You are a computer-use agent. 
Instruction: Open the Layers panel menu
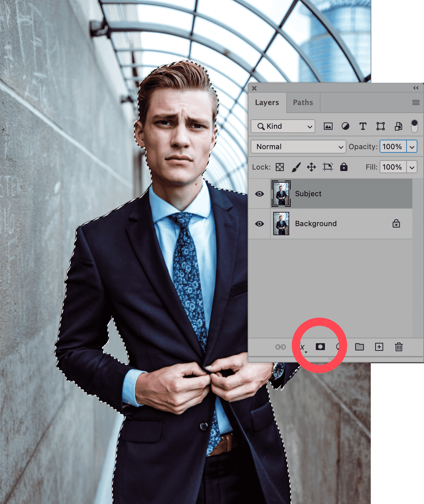(416, 102)
